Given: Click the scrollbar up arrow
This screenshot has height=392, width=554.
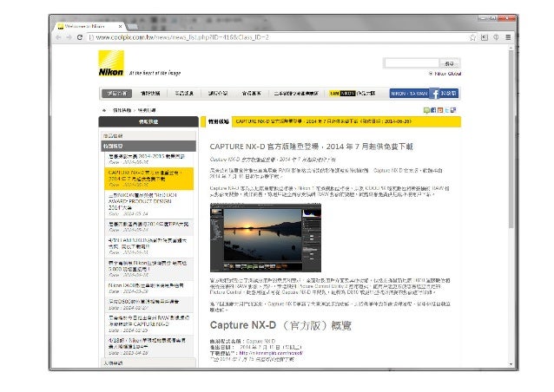Looking at the screenshot, I should click(x=511, y=48).
